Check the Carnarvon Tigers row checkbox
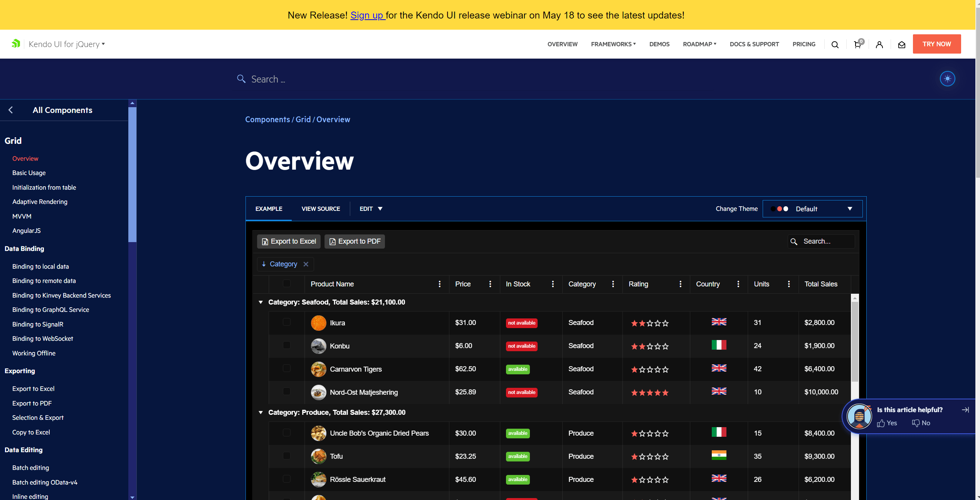 click(286, 368)
